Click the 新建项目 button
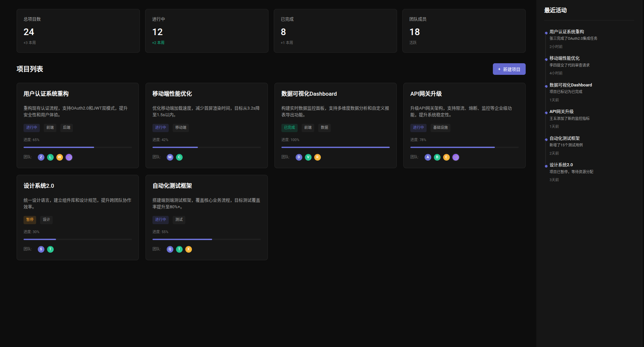Screen dimensions: 644x347 pos(509,69)
